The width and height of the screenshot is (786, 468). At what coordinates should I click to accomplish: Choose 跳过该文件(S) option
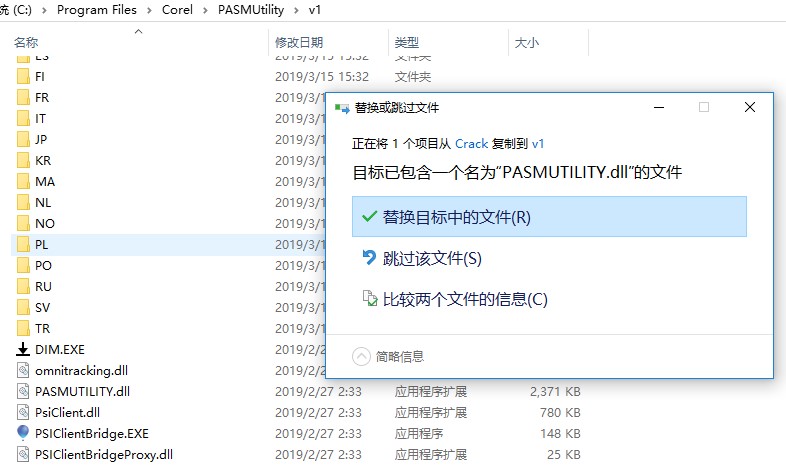pyautogui.click(x=432, y=258)
